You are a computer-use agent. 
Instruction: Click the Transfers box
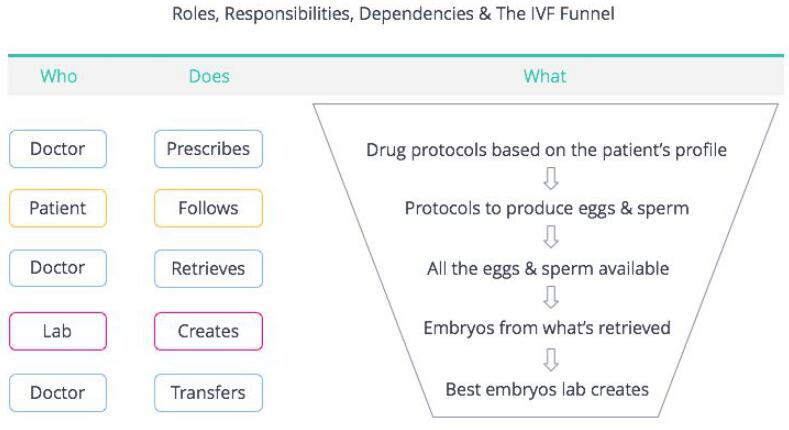click(x=208, y=393)
